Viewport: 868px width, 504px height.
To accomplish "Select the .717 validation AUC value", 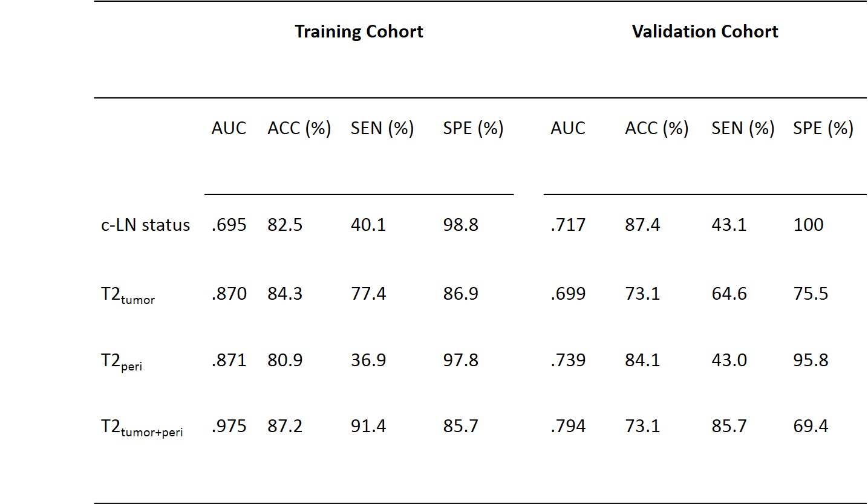I will [x=568, y=225].
